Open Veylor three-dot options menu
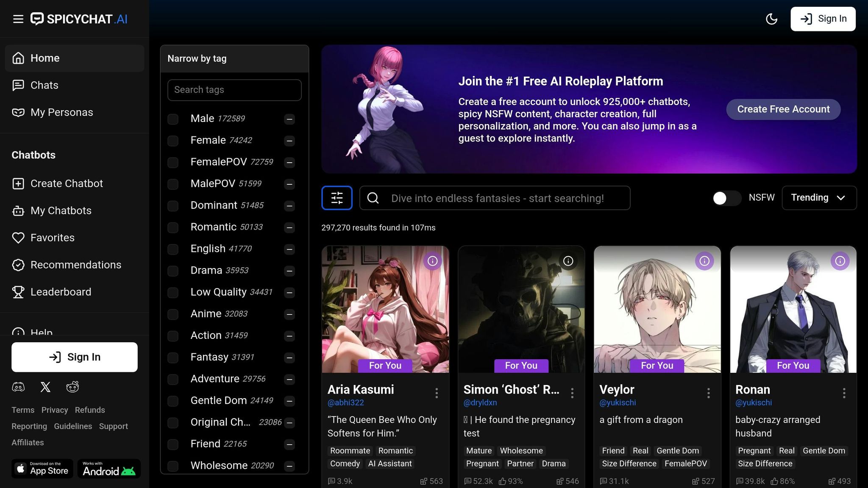The height and width of the screenshot is (488, 868). (708, 393)
